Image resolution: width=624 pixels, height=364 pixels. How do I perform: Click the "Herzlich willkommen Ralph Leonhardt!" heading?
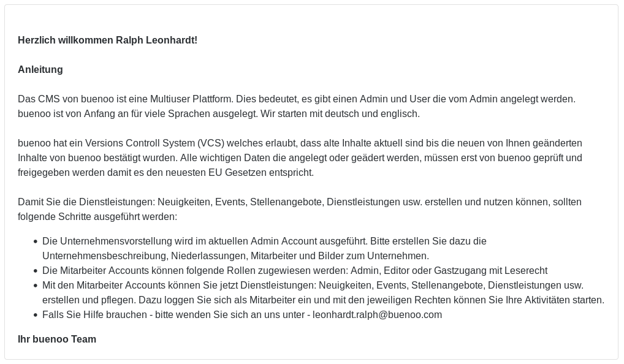107,40
